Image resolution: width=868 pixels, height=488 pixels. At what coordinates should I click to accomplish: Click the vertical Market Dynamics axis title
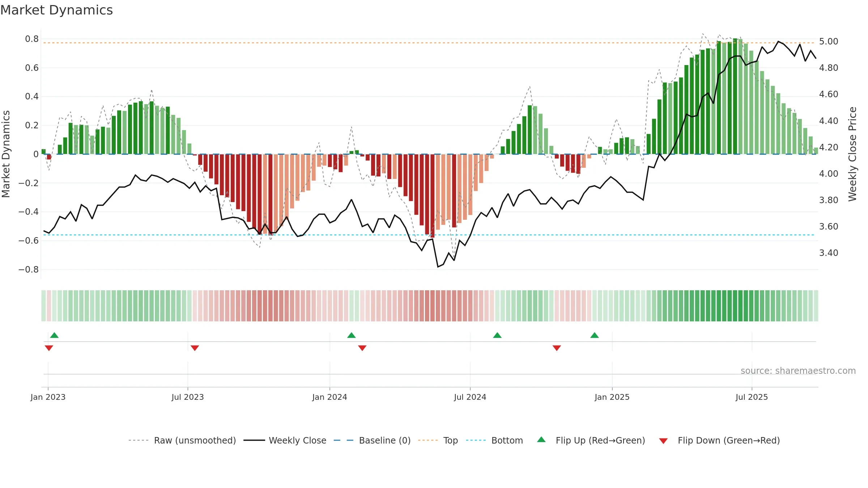[x=6, y=154]
